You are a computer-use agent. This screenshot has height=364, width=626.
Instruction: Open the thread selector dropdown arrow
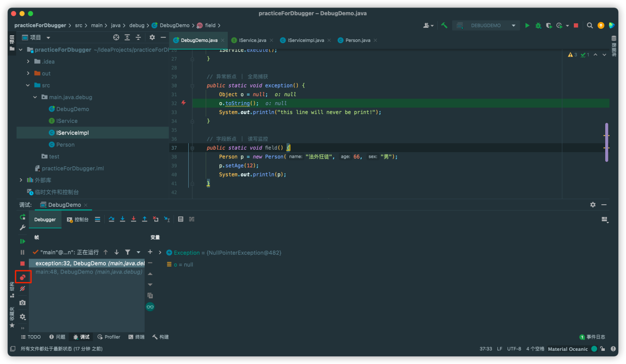(x=139, y=252)
